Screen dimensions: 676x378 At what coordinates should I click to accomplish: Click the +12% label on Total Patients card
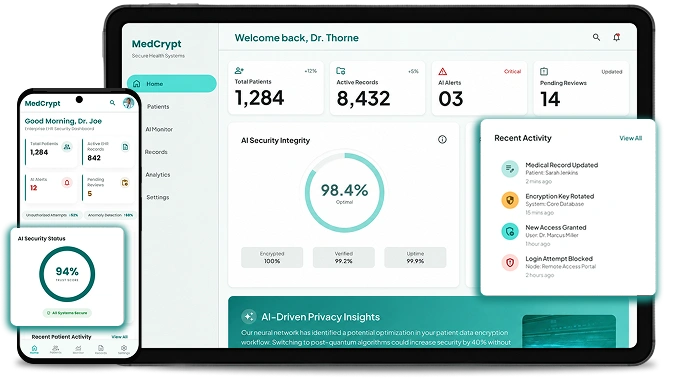tap(310, 71)
